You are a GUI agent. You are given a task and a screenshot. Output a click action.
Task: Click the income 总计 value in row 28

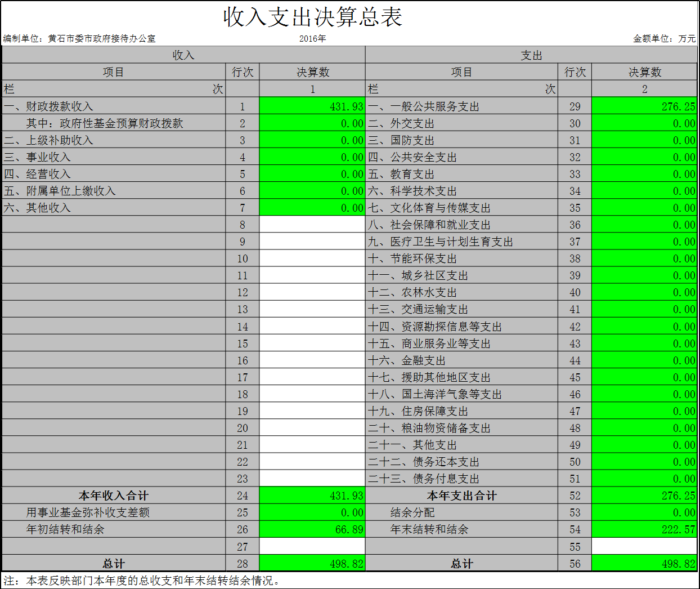pos(312,563)
